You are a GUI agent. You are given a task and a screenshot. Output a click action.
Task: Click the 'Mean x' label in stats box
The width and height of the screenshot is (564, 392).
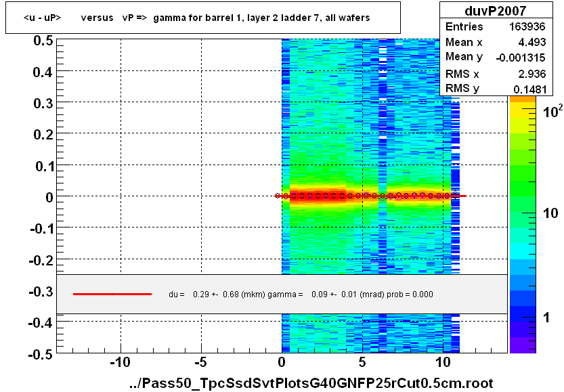coord(464,42)
